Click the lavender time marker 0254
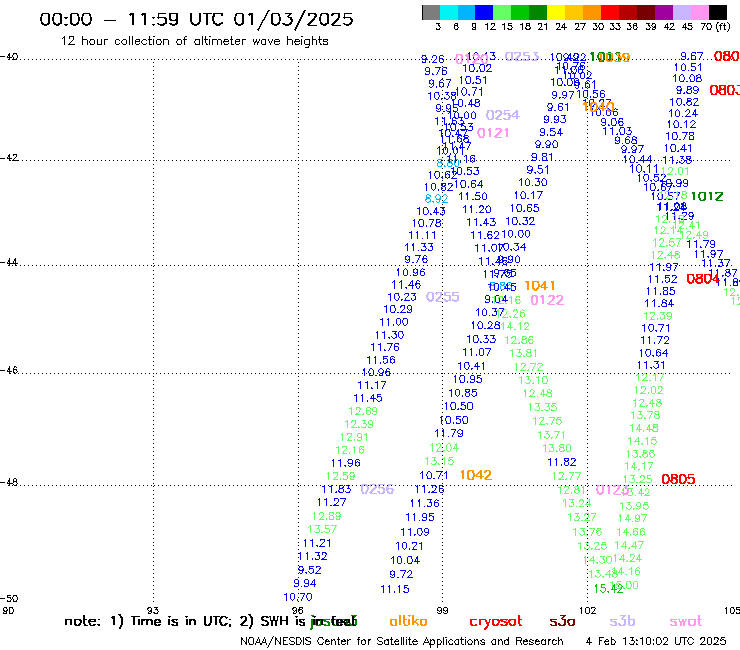 click(x=503, y=115)
